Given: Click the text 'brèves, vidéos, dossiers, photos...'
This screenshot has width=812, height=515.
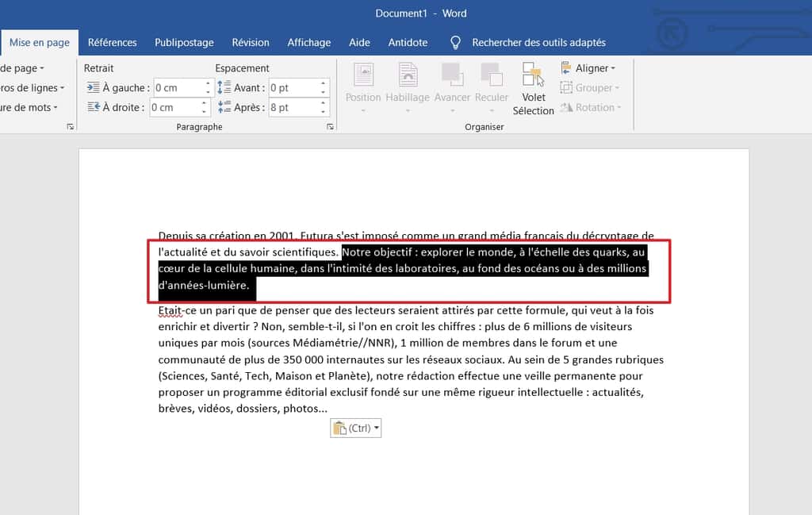Looking at the screenshot, I should (x=243, y=408).
